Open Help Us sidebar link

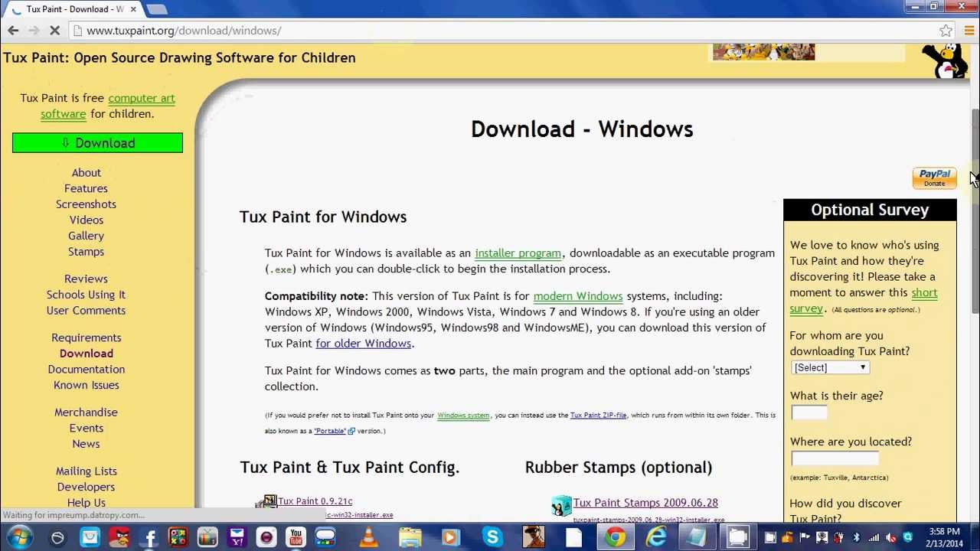[x=86, y=503]
